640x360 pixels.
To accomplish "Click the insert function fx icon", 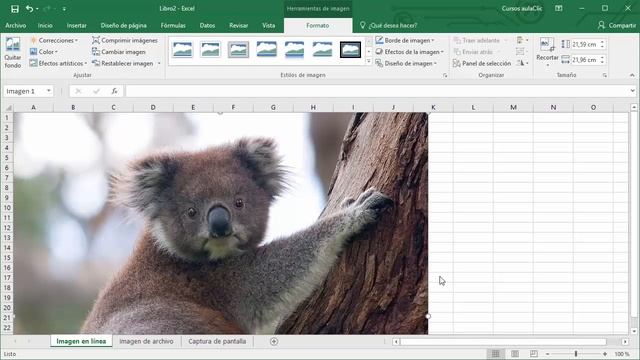I will pos(115,91).
